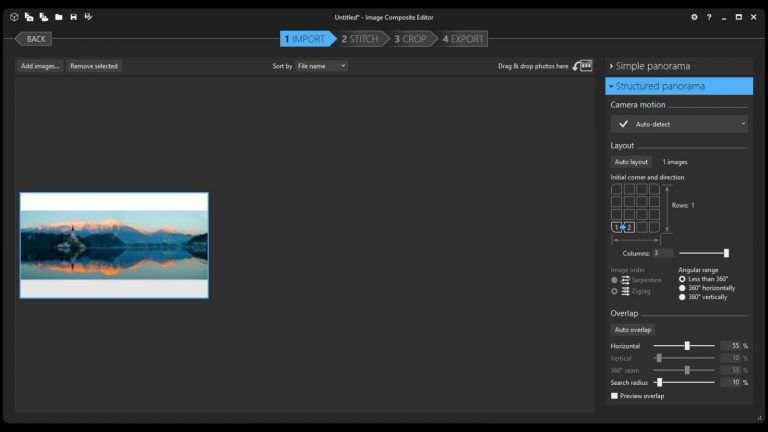Click the Add images... button
The height and width of the screenshot is (432, 768).
coord(40,66)
